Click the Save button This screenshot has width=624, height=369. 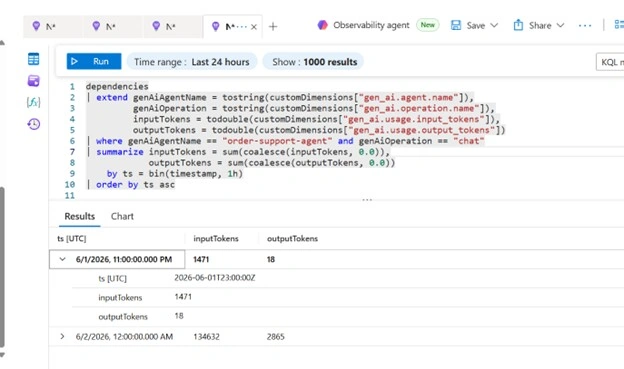pyautogui.click(x=474, y=25)
